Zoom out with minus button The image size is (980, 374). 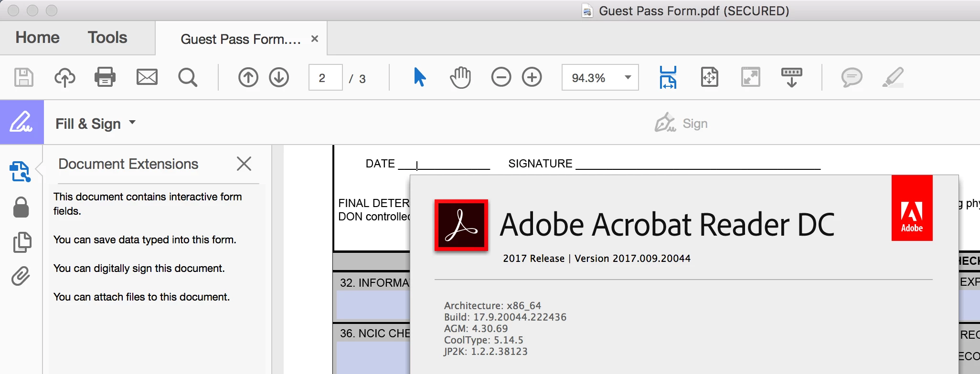point(501,77)
